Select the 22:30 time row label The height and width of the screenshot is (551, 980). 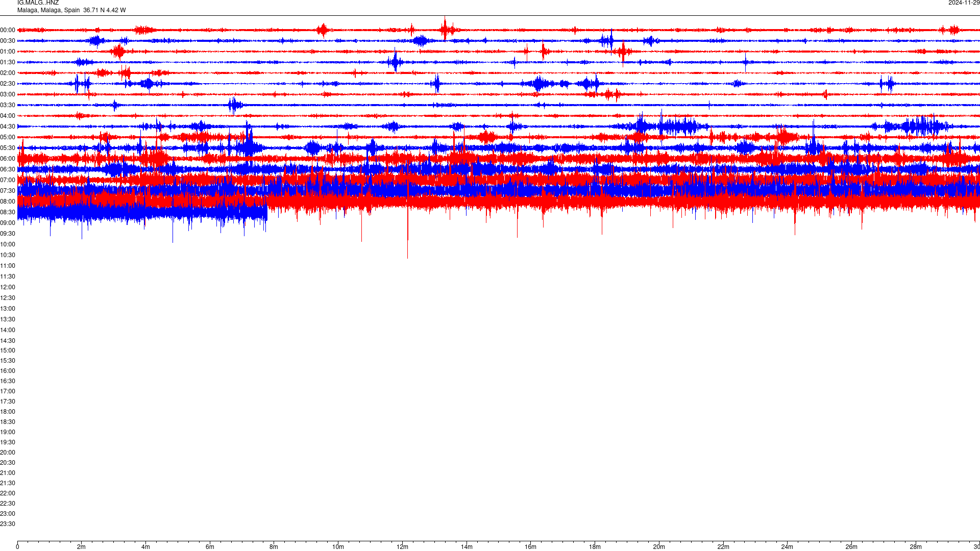8,504
